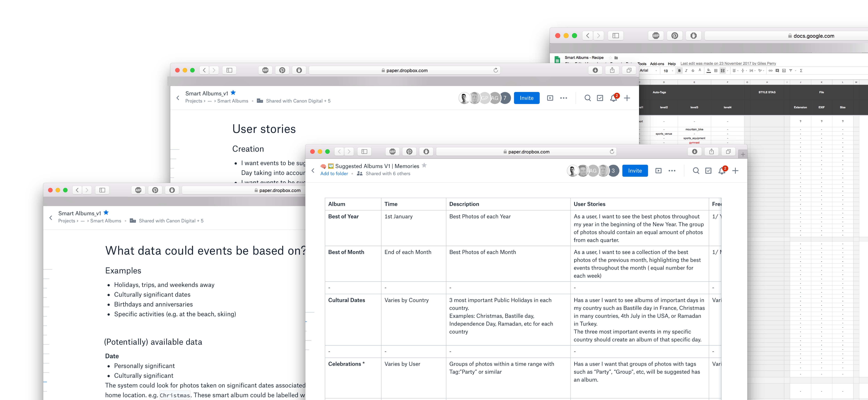Click Projects breadcrumb in User stories window
Viewport: 868px width, 400px height.
[x=194, y=101]
